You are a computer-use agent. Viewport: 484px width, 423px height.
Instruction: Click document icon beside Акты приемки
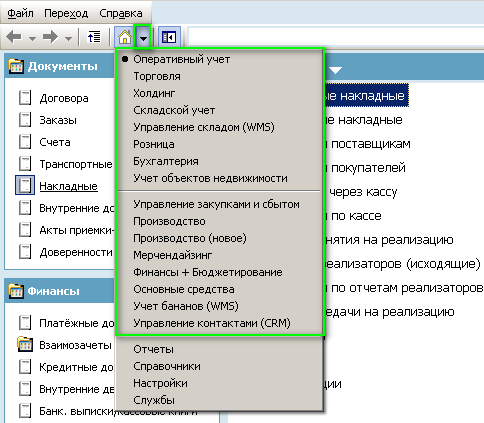coord(25,230)
